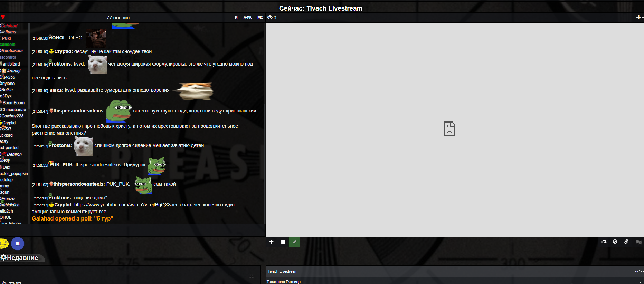Open the Недавние tab
The image size is (644, 284).
coord(22,258)
